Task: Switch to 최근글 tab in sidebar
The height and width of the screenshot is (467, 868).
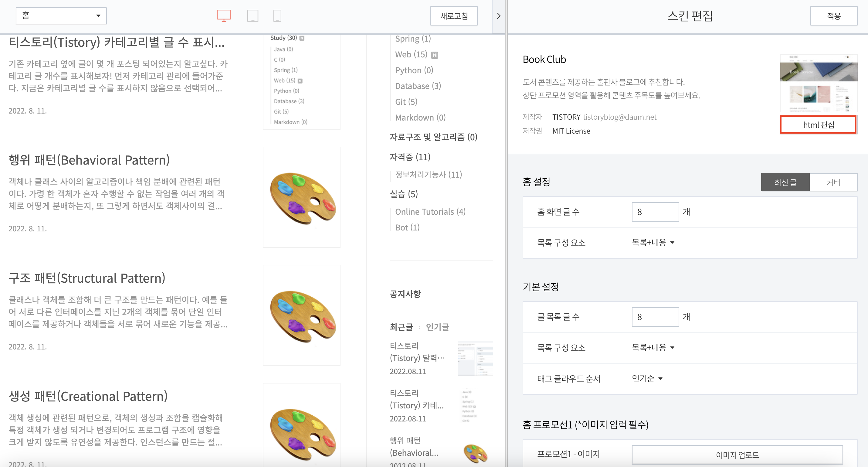Action: click(x=401, y=327)
